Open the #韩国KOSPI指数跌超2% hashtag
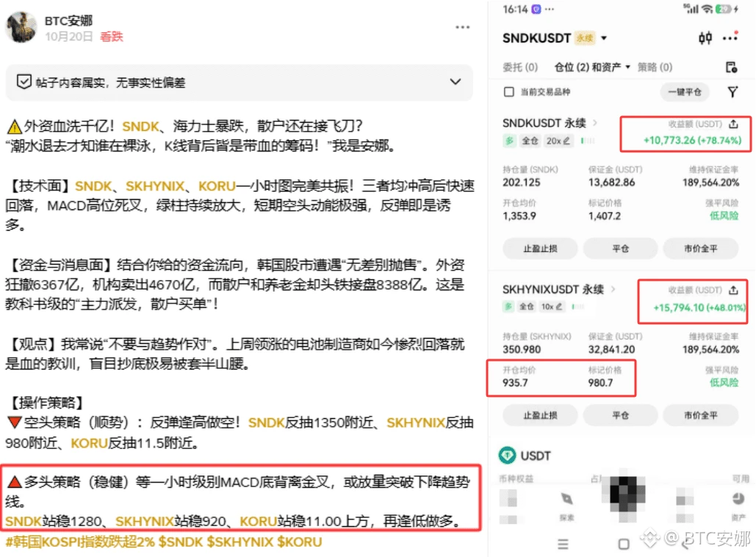756x557 pixels. [x=80, y=542]
